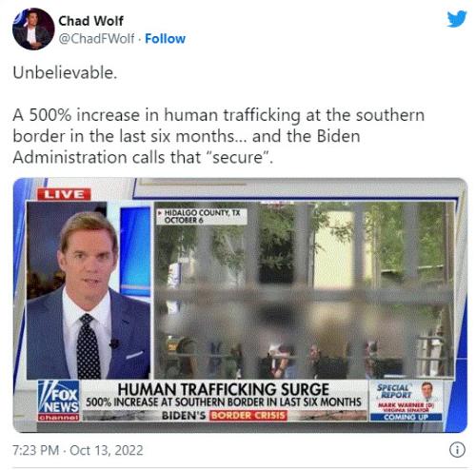Screen dimensions: 476x470
Task: Click the news anchor video frame
Action: pyautogui.click(x=89, y=290)
